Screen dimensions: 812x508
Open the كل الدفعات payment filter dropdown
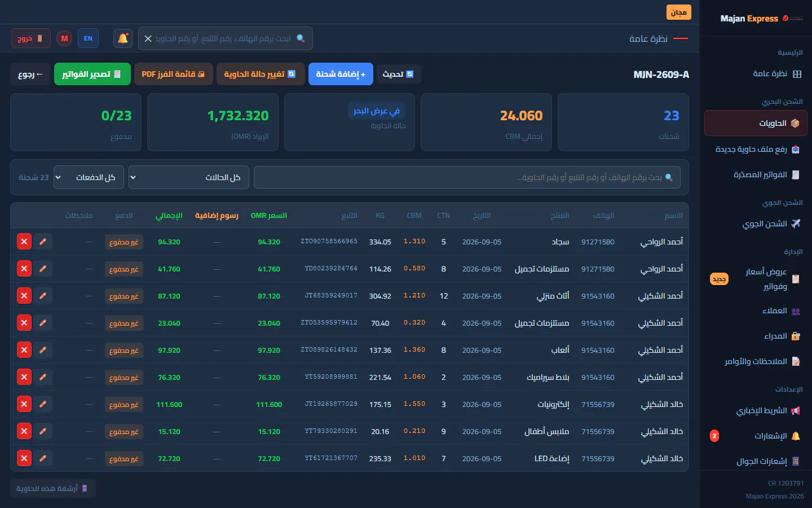(x=88, y=177)
